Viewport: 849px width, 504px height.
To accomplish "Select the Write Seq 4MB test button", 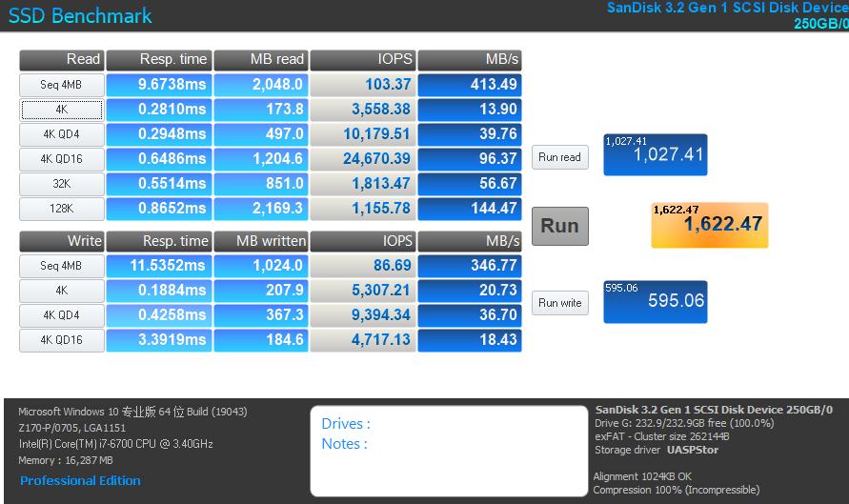I will [x=62, y=266].
